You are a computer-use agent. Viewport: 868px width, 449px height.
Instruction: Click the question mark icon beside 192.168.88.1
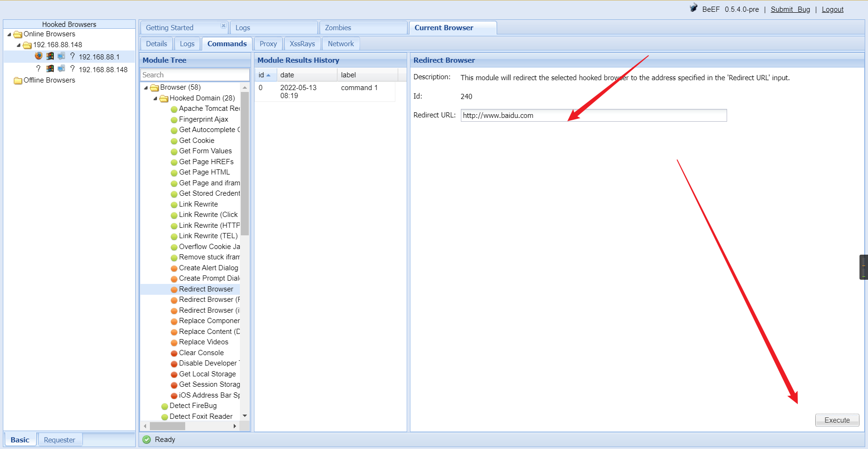(x=73, y=56)
